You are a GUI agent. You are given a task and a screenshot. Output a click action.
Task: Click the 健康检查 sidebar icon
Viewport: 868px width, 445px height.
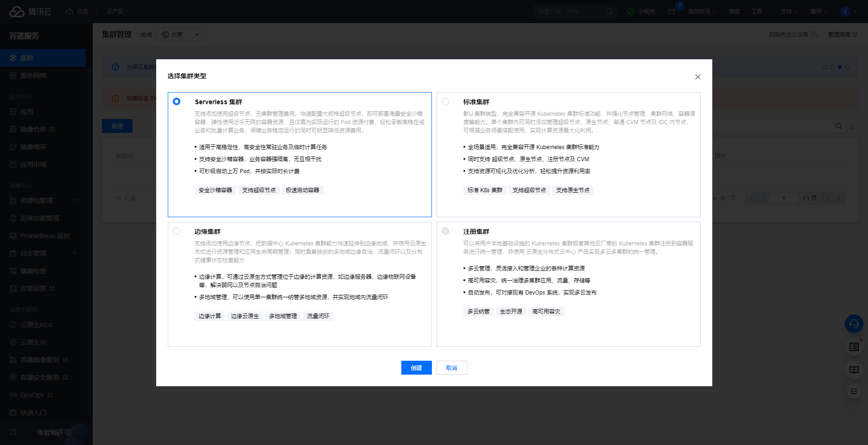click(x=13, y=271)
